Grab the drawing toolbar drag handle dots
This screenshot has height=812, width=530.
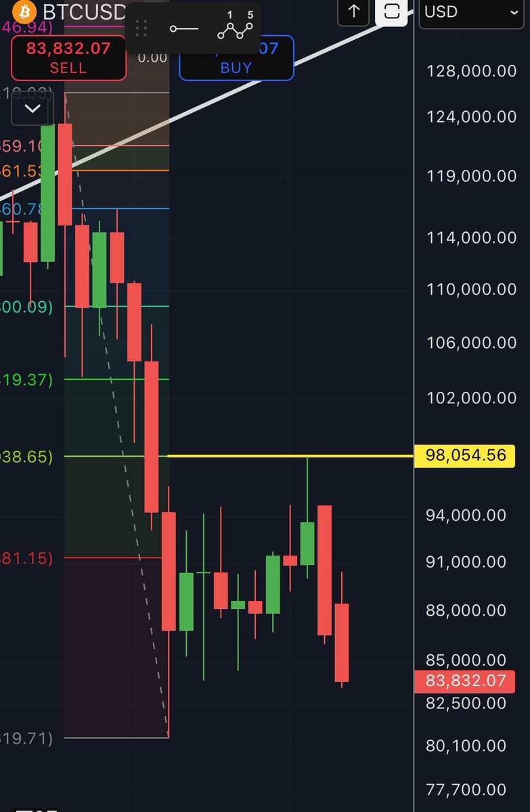pyautogui.click(x=141, y=28)
